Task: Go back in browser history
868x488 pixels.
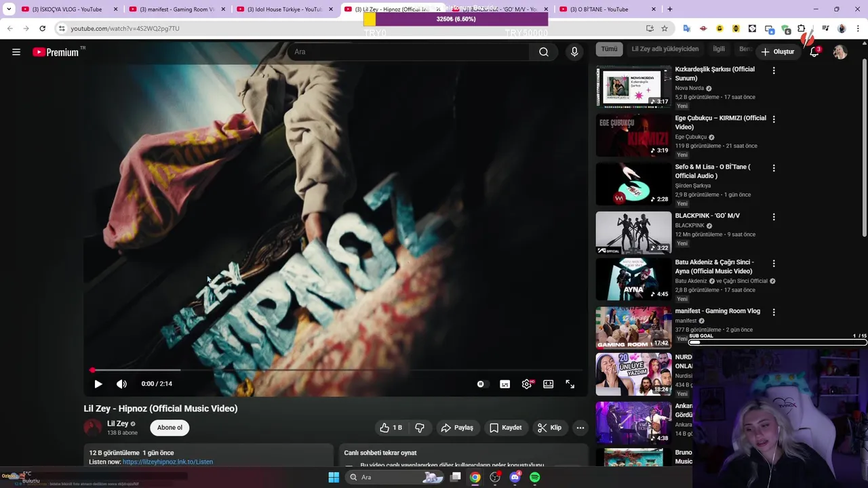Action: pos(9,28)
